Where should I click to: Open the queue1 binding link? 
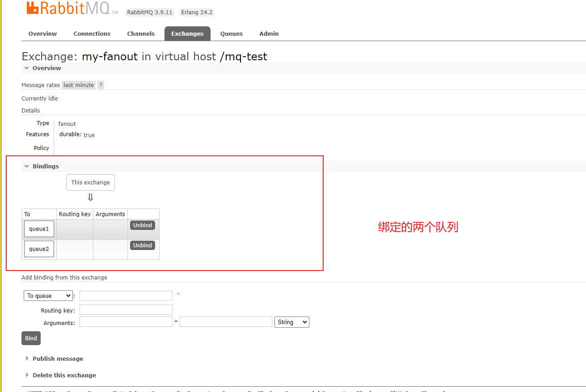point(39,229)
